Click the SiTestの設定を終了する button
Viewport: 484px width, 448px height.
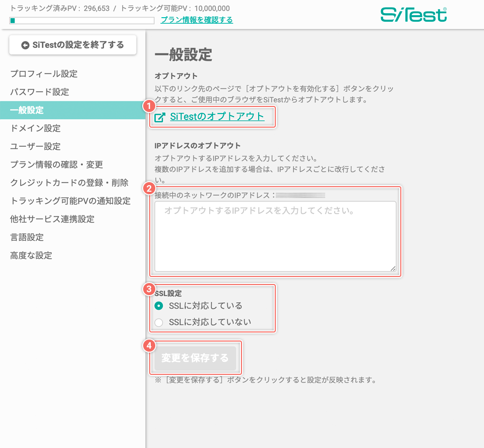73,45
